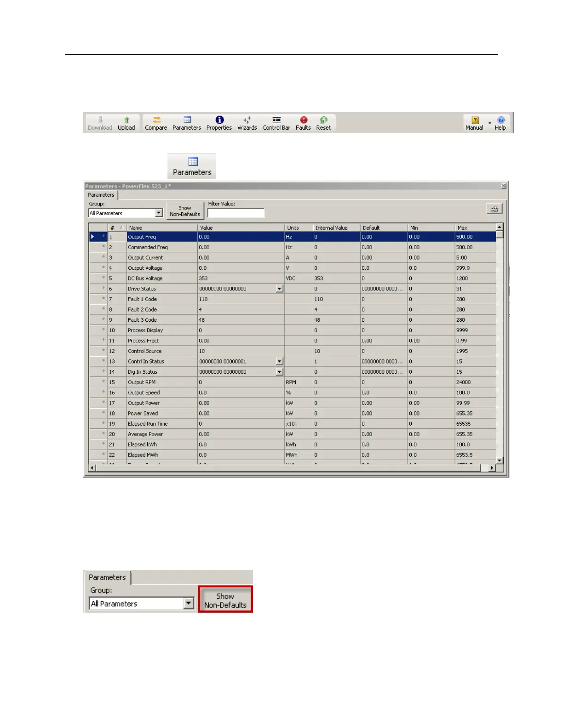The width and height of the screenshot is (563, 728).
Task: Select the DC Bus Voltage parameter
Action: [145, 279]
